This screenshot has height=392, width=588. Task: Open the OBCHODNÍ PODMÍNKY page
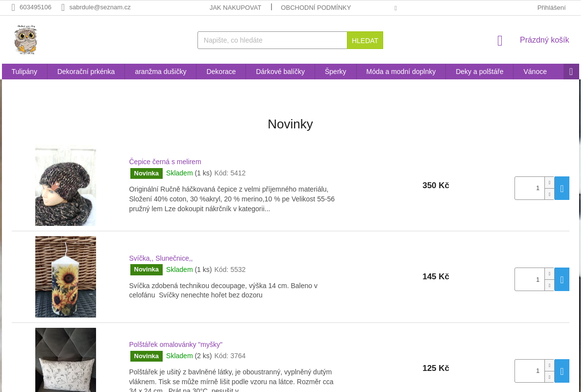pos(316,7)
